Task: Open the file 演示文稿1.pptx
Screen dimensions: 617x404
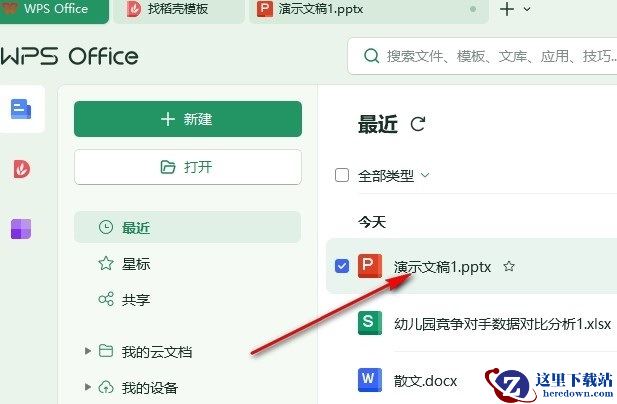Action: coord(442,267)
